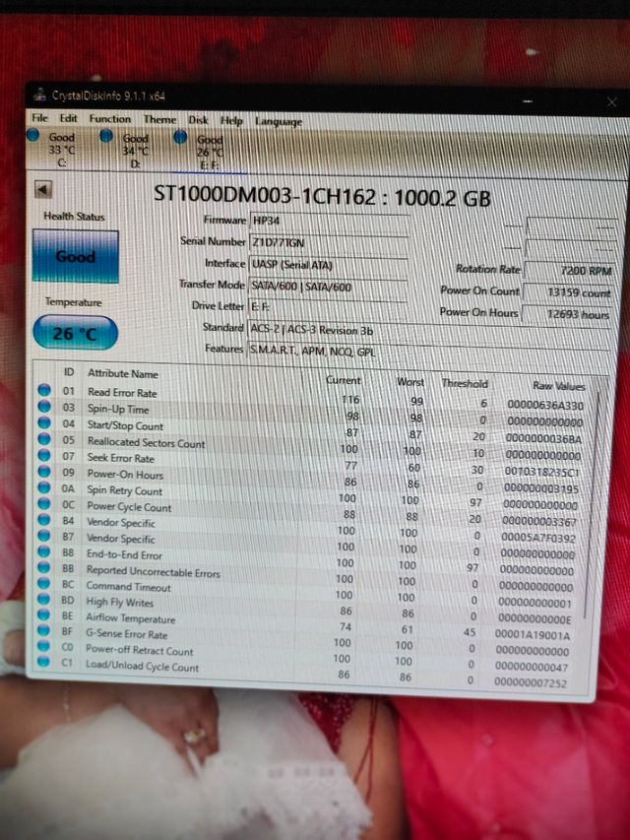Open the Edit menu
The image size is (630, 840).
68,118
